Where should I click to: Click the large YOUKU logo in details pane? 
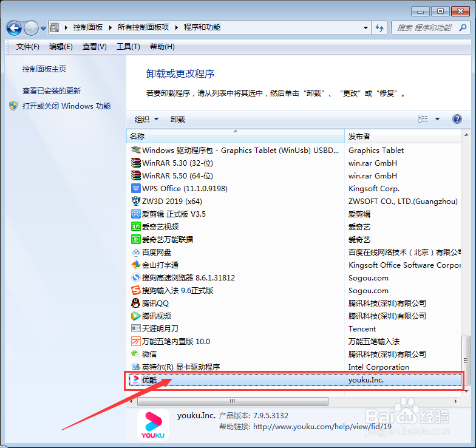pyautogui.click(x=153, y=425)
